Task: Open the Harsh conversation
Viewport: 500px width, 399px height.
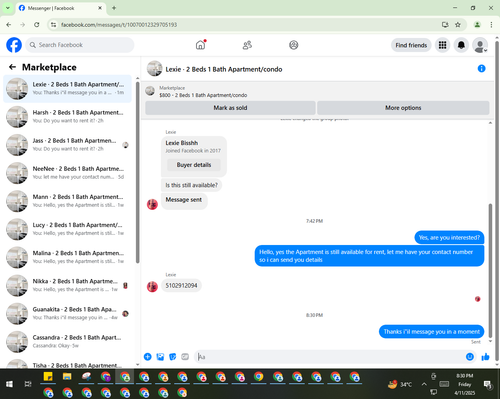Action: 67,117
